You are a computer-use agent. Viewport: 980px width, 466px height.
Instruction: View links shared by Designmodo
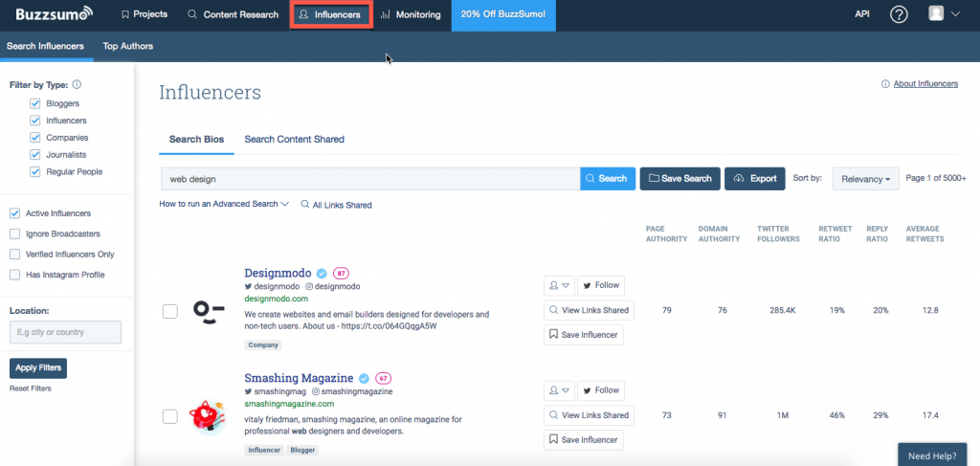[x=589, y=310]
